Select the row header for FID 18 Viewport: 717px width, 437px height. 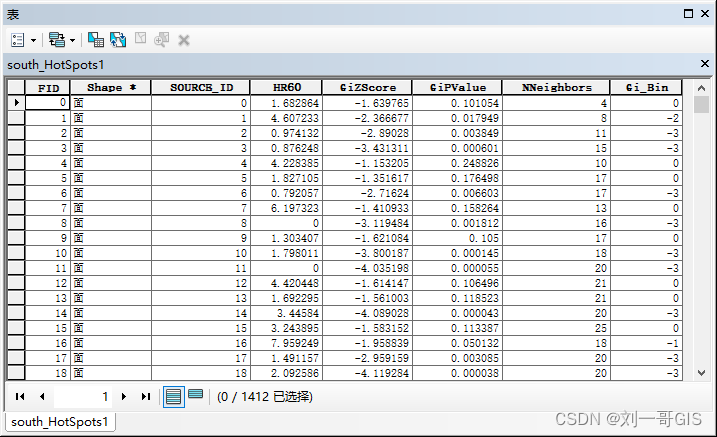click(x=16, y=373)
